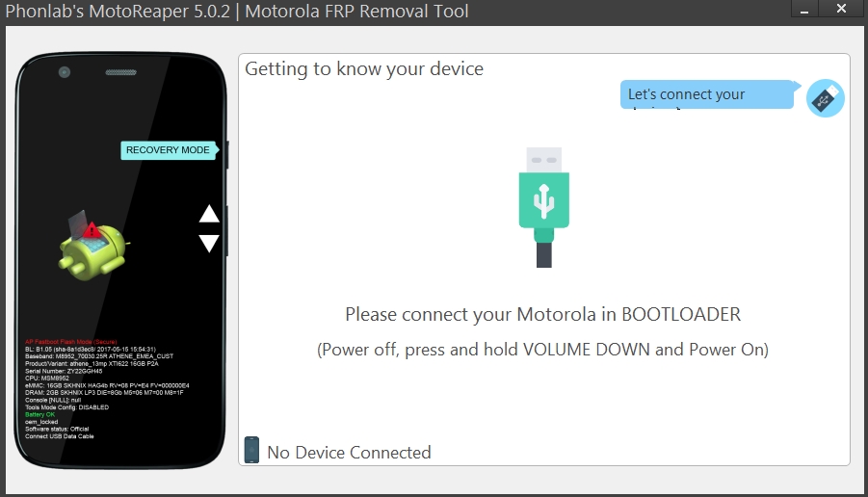Click the "Console [NULL]: null" line
This screenshot has height=497, width=868.
[x=53, y=400]
